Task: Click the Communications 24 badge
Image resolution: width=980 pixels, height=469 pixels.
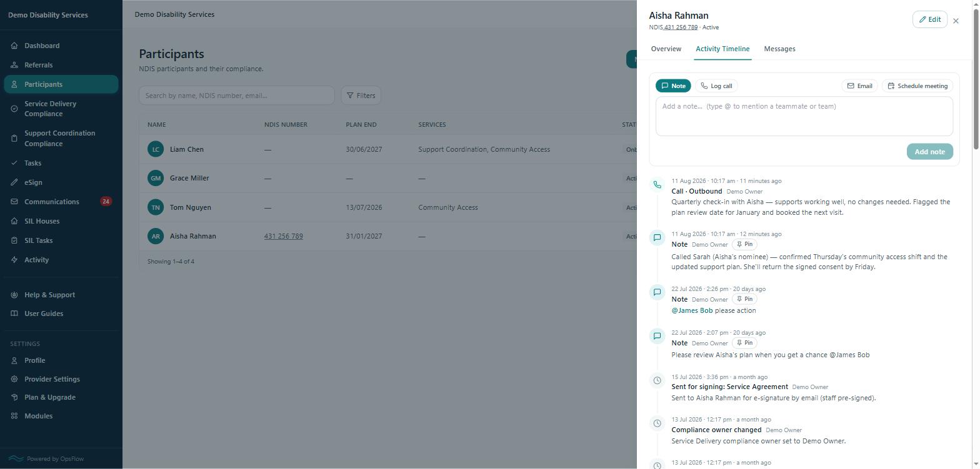Action: [106, 201]
